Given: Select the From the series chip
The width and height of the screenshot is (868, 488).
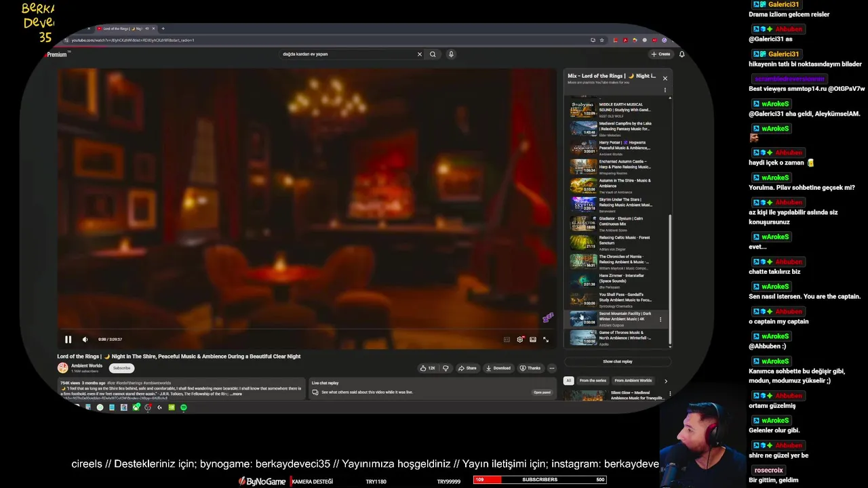Looking at the screenshot, I should 593,381.
